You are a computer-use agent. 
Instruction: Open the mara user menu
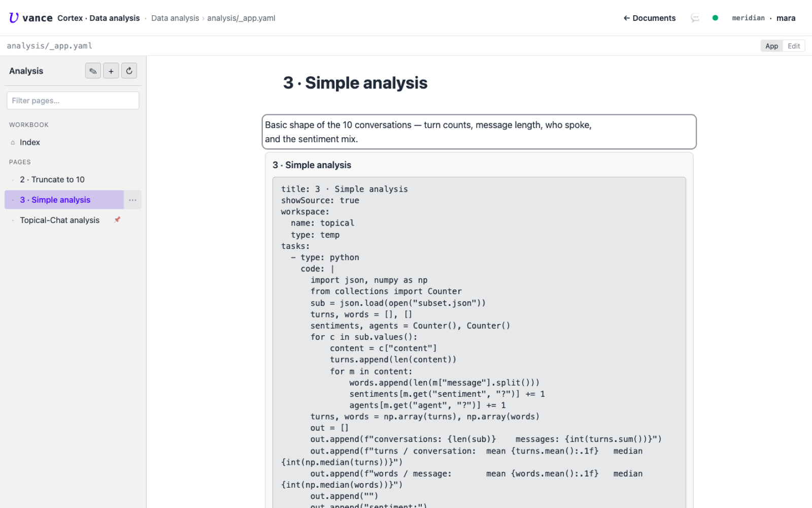coord(786,18)
